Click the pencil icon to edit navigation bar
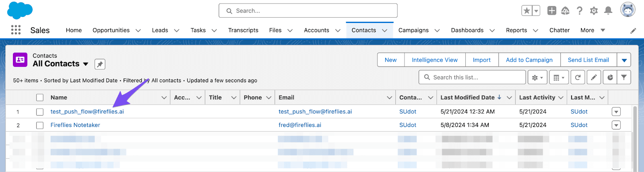The image size is (644, 172). 633,31
